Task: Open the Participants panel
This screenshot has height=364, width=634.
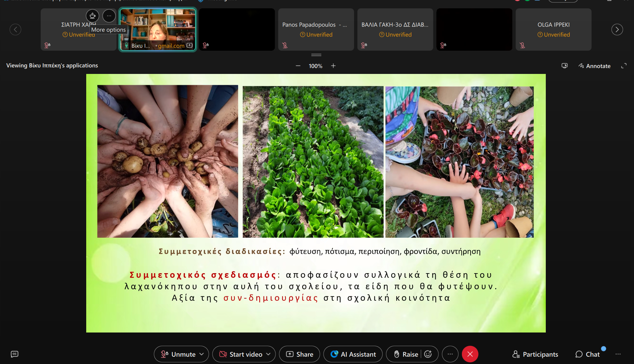Action: tap(535, 354)
